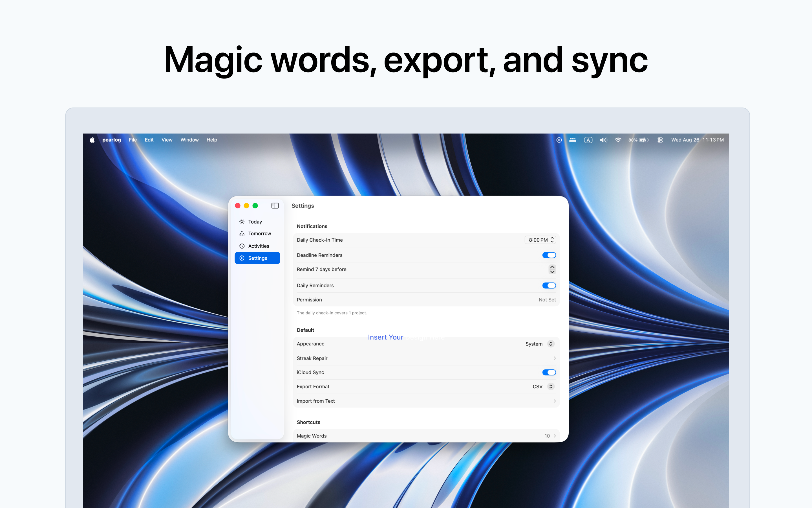The height and width of the screenshot is (508, 812).
Task: Open the keyboard input source icon
Action: click(588, 140)
